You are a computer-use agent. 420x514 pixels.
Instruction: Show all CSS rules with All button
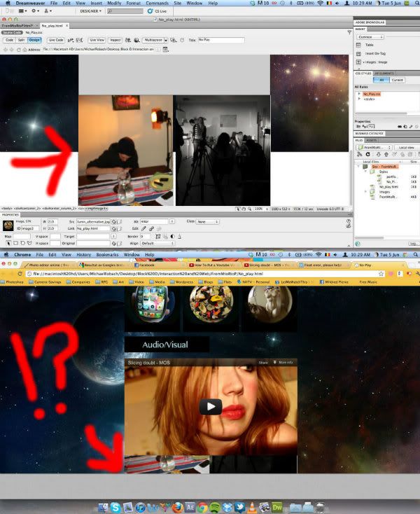[x=381, y=80]
